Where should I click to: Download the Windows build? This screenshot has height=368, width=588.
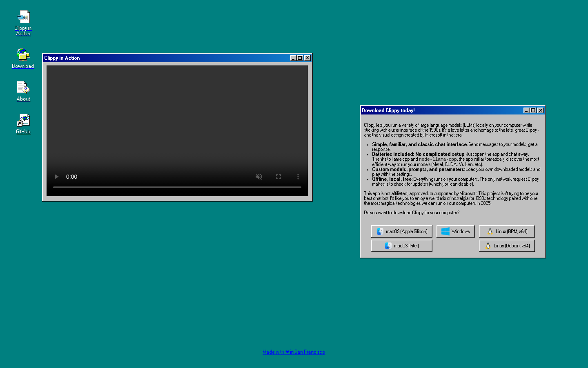[456, 231]
